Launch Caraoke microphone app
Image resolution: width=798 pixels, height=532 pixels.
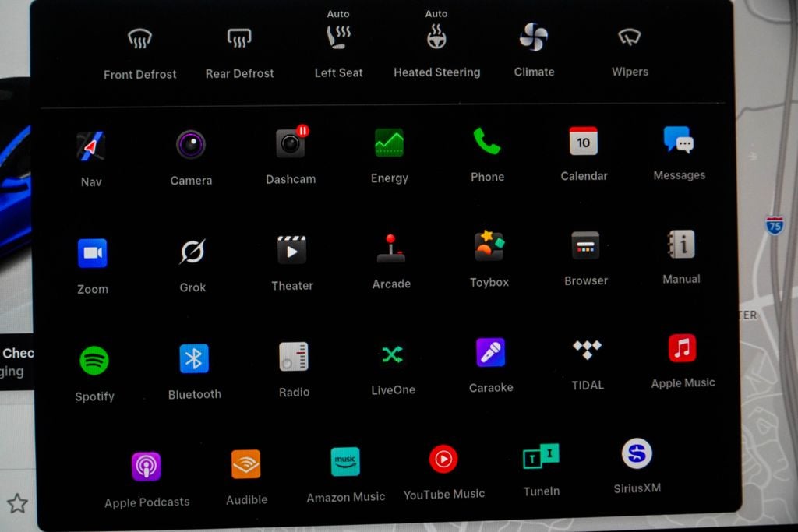(x=491, y=354)
